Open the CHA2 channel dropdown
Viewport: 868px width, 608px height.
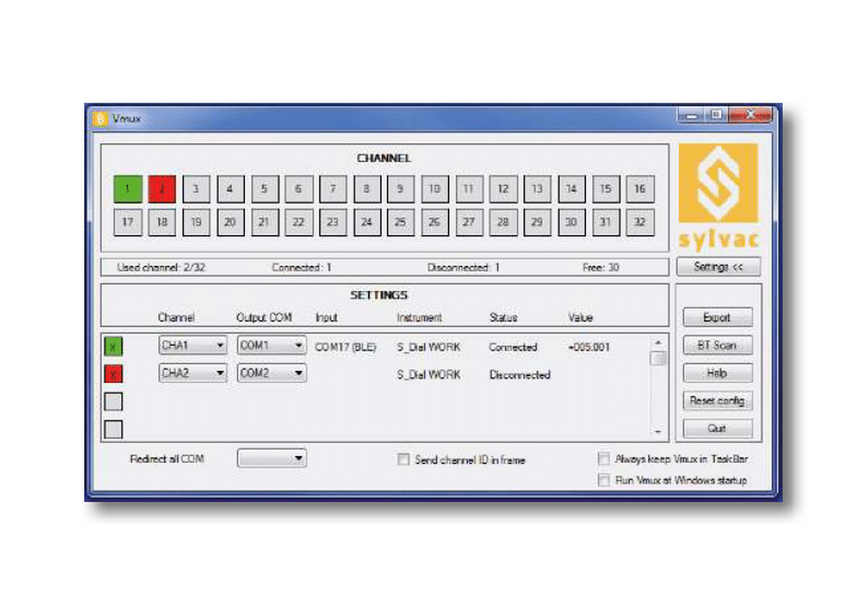click(193, 373)
